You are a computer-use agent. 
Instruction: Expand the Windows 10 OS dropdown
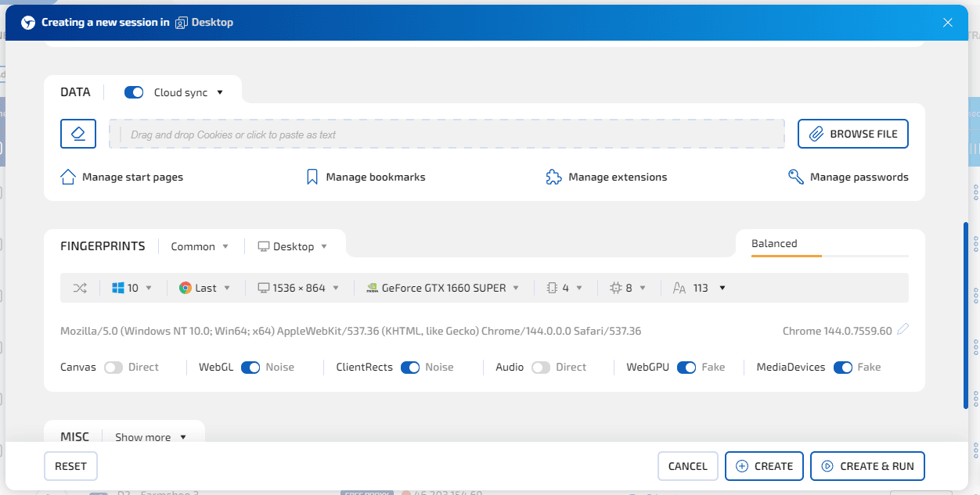[132, 288]
